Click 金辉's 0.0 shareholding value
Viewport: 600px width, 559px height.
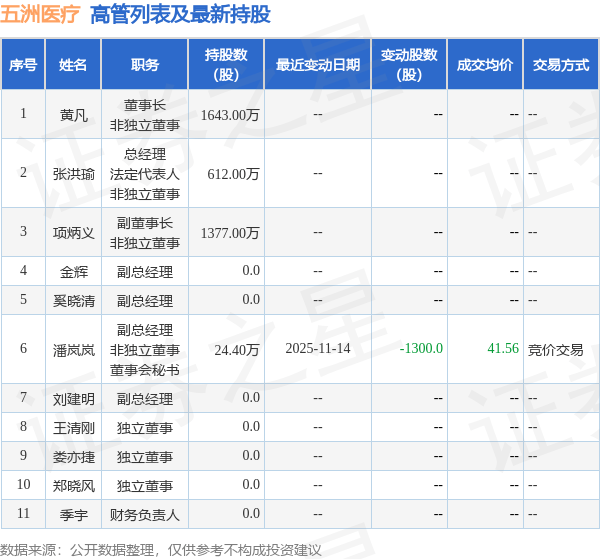point(251,270)
